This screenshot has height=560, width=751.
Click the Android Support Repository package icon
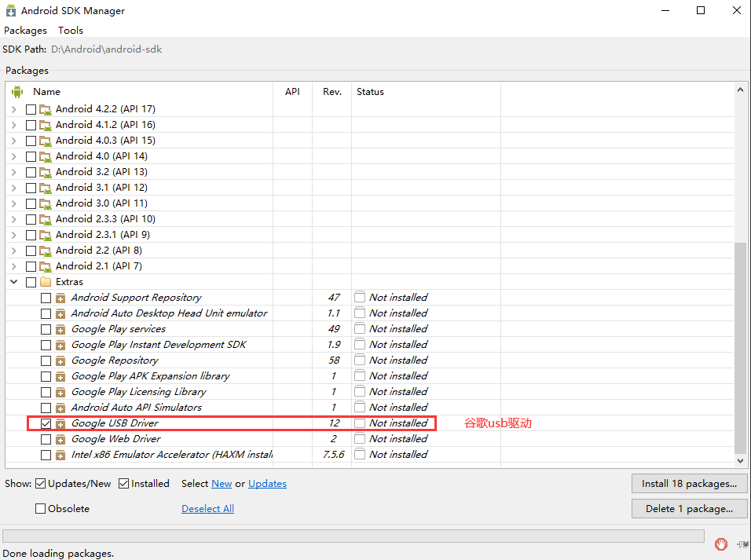pos(60,298)
